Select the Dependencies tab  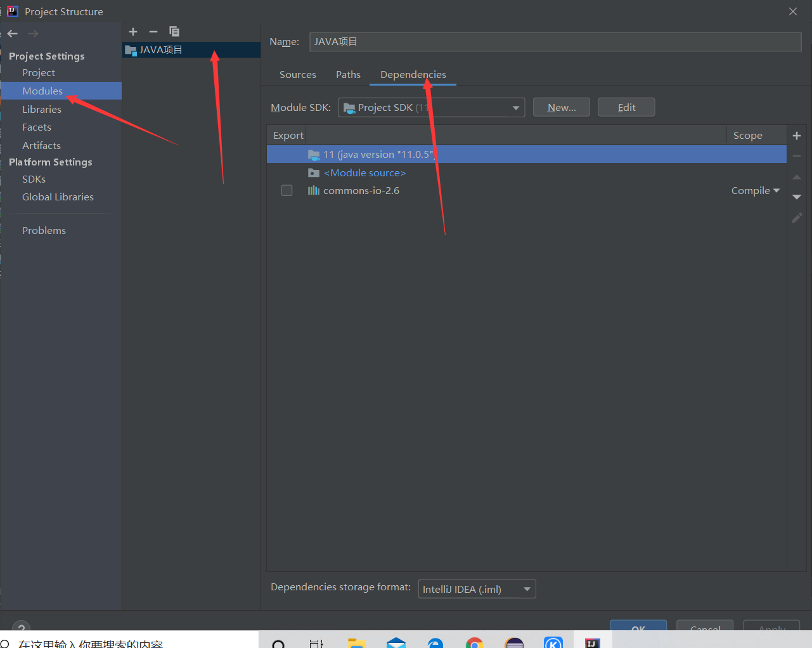[x=413, y=75]
